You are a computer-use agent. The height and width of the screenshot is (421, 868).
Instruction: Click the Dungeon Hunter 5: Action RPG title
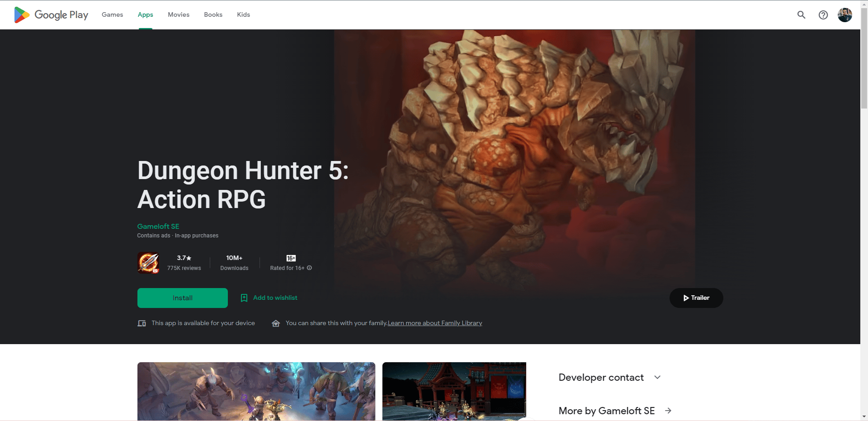[243, 185]
